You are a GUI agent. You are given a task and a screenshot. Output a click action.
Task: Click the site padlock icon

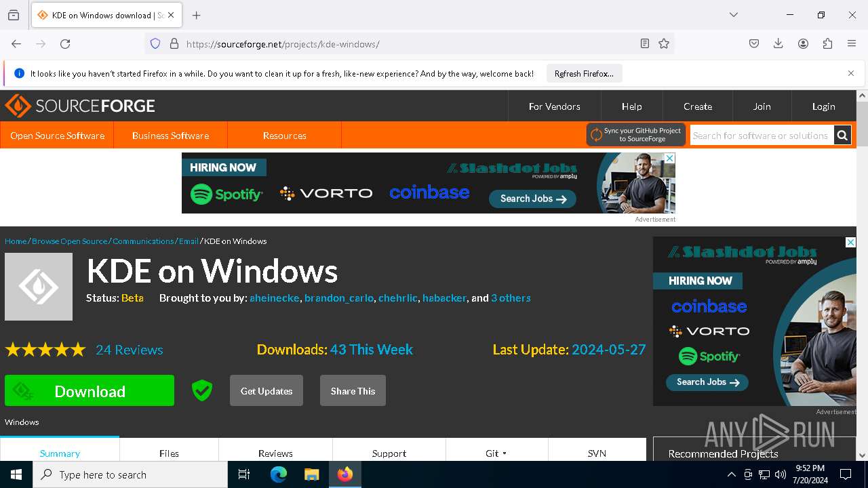click(174, 44)
